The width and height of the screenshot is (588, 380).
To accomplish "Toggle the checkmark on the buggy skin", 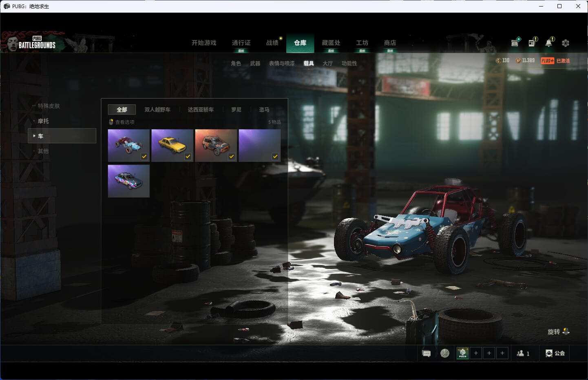I will coord(144,157).
